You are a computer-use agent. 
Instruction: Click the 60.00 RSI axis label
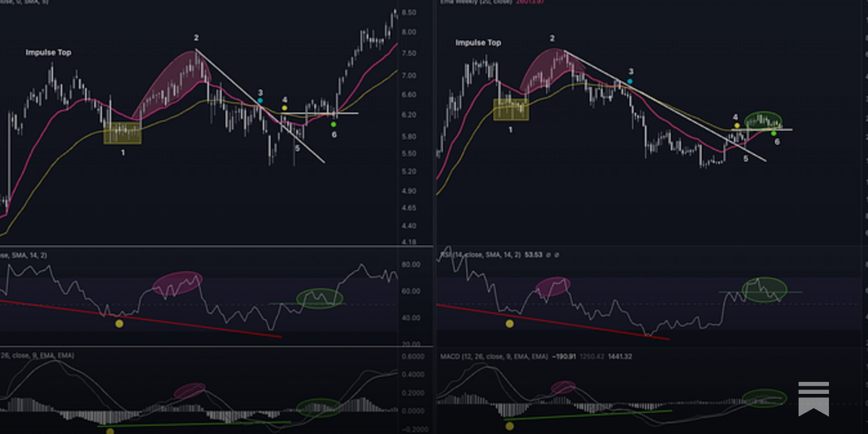pyautogui.click(x=411, y=291)
